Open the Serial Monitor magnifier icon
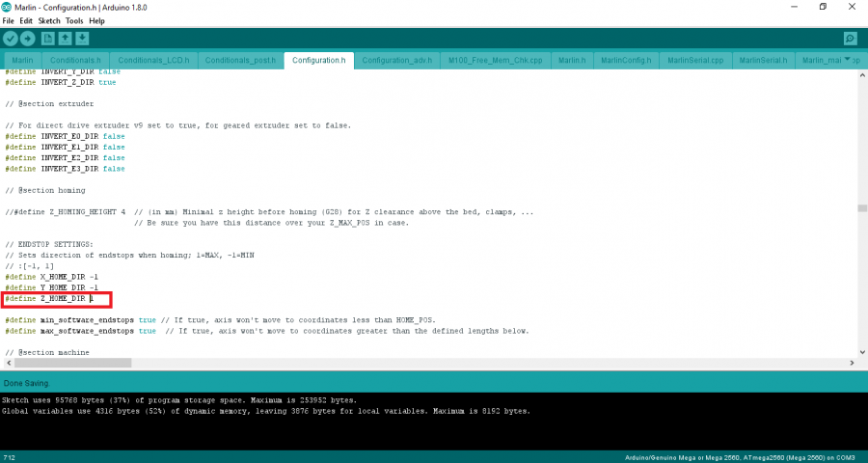Screen dimensions: 868x463 (x=850, y=39)
